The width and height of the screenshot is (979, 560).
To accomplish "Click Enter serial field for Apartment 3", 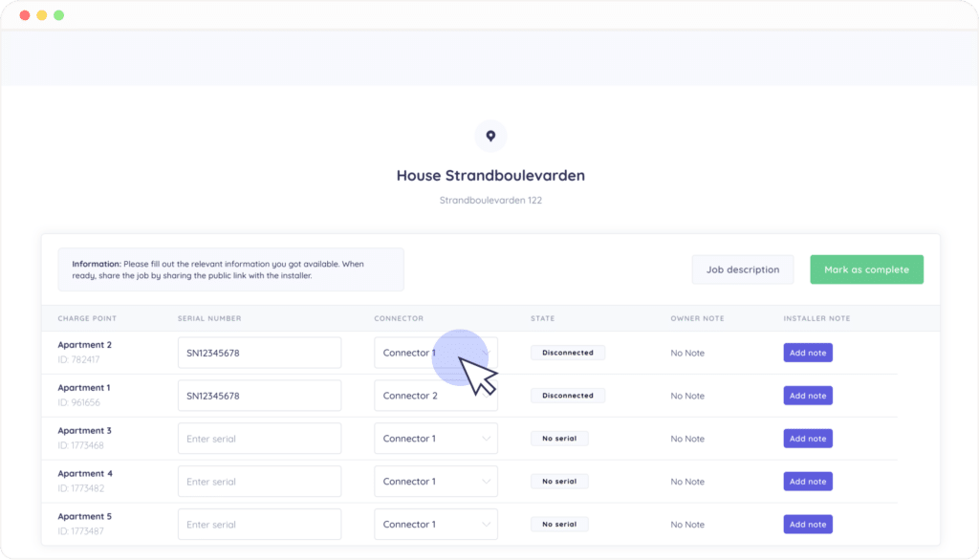I will pos(259,439).
